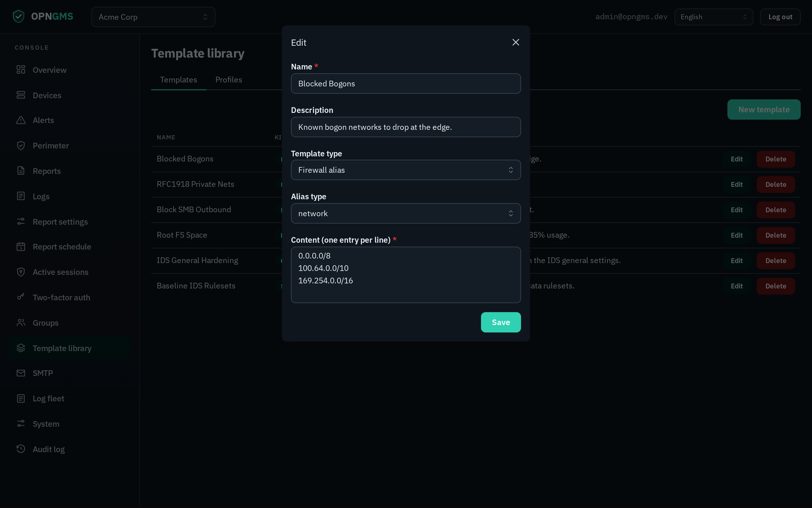Open Audit log in the sidebar
The width and height of the screenshot is (812, 508).
(x=70, y=449)
